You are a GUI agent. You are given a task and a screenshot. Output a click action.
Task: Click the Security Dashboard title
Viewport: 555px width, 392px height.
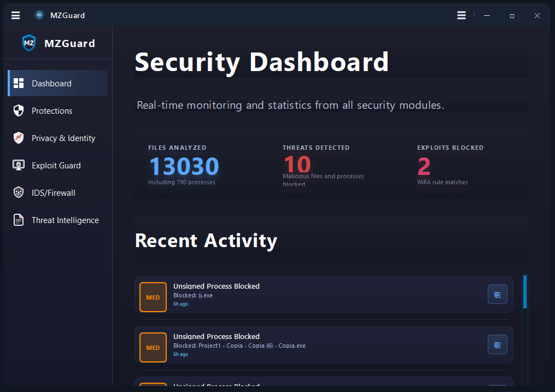coord(262,62)
